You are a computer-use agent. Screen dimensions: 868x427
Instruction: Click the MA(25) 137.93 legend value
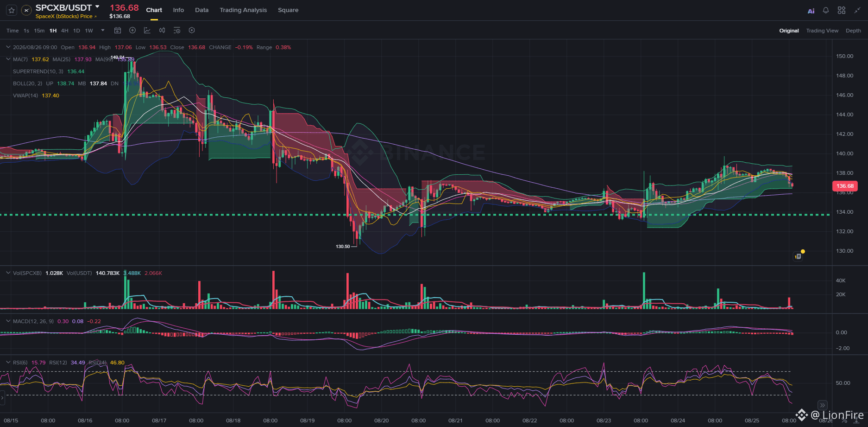pyautogui.click(x=83, y=59)
